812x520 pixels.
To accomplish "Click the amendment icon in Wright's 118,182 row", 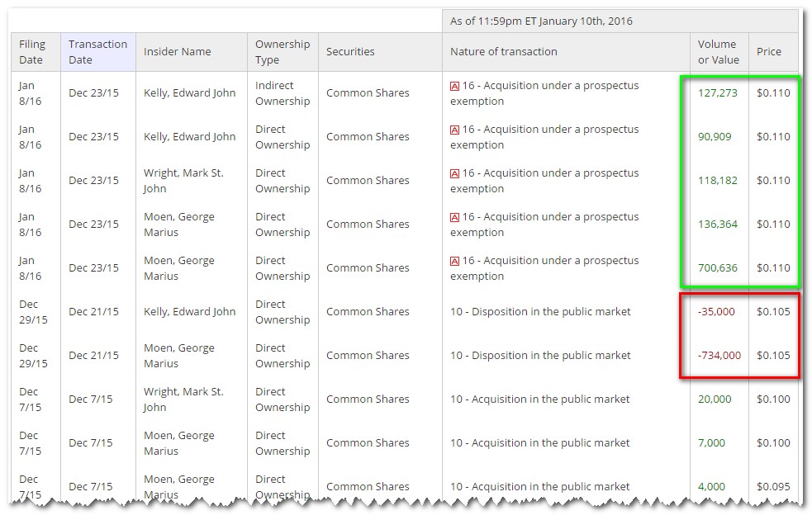I will [454, 173].
